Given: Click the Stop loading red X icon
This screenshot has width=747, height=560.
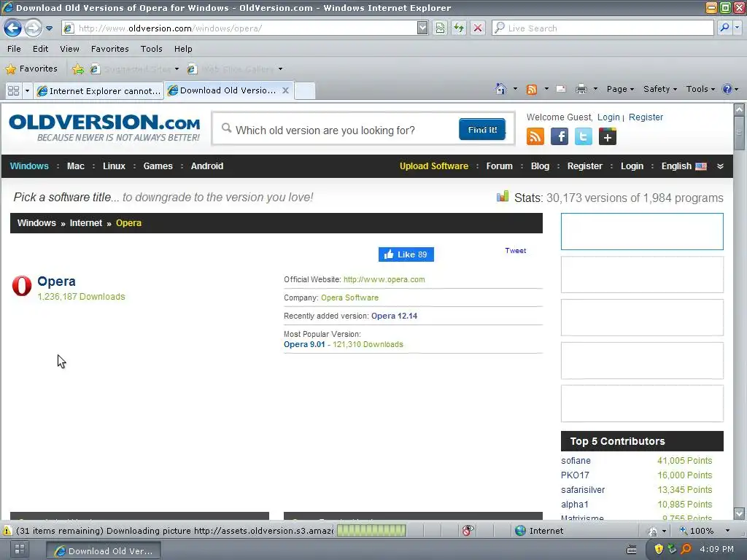Looking at the screenshot, I should (477, 28).
